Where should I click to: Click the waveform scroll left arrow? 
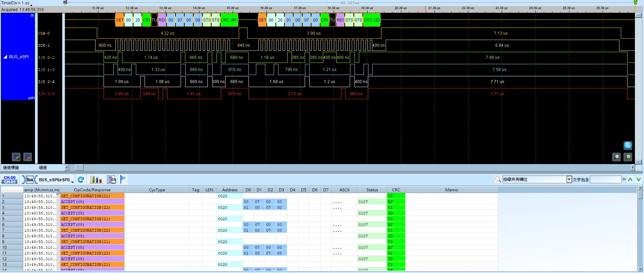click(67, 167)
